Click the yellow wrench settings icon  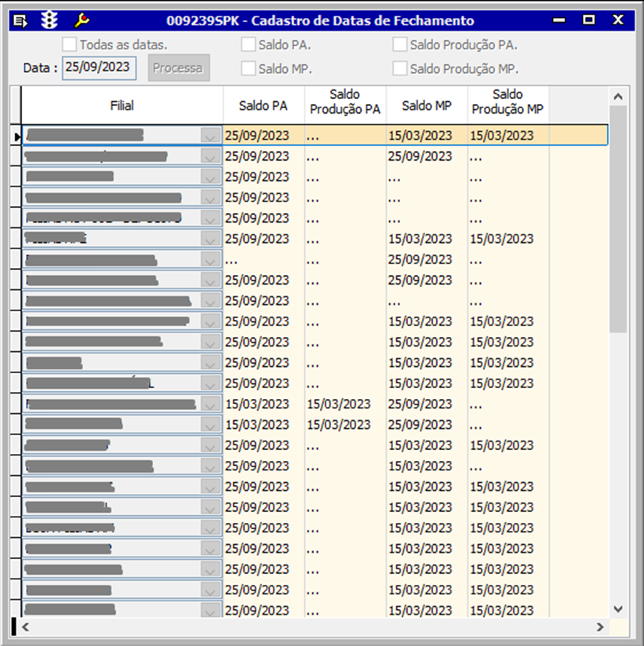[x=82, y=20]
